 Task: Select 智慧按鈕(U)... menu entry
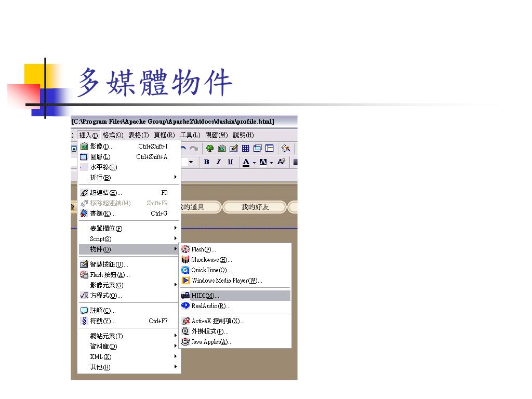129,264
